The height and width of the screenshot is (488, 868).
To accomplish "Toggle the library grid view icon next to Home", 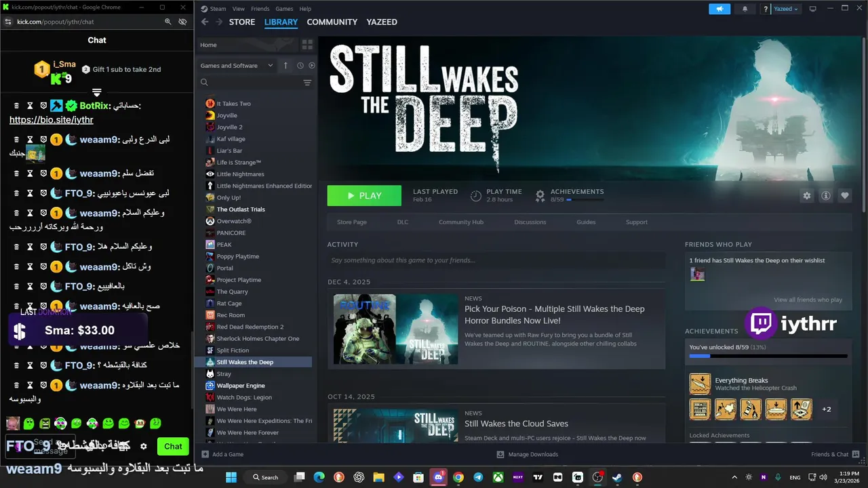I will coord(307,45).
